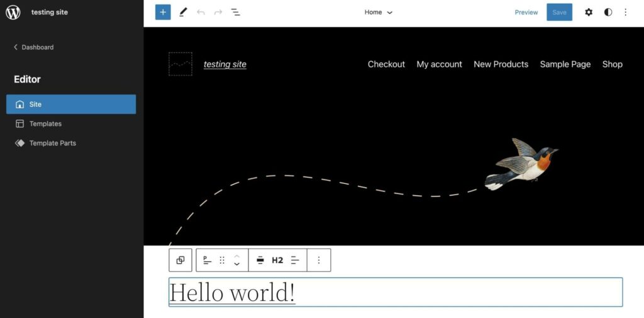644x318 pixels.
Task: Open the top-bar Options three-dot menu
Action: tap(626, 13)
